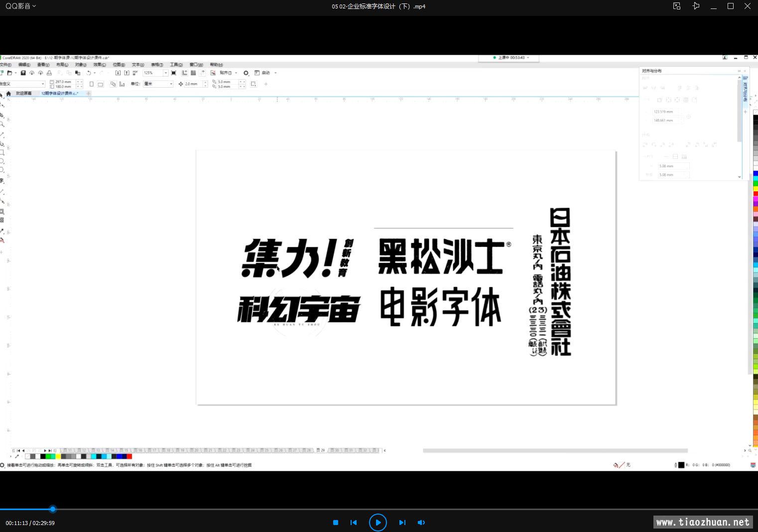Select the Zoom magnifier tool
This screenshot has width=758, height=532.
pos(2,124)
